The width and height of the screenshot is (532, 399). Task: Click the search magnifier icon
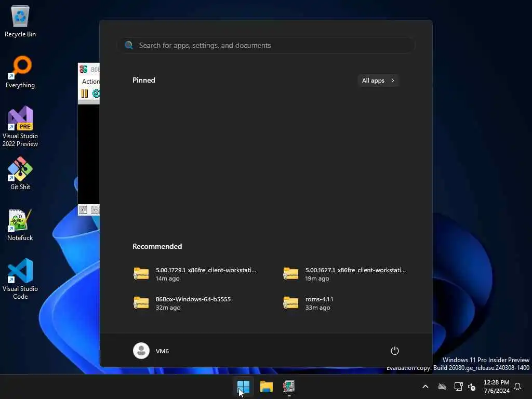[x=129, y=45]
